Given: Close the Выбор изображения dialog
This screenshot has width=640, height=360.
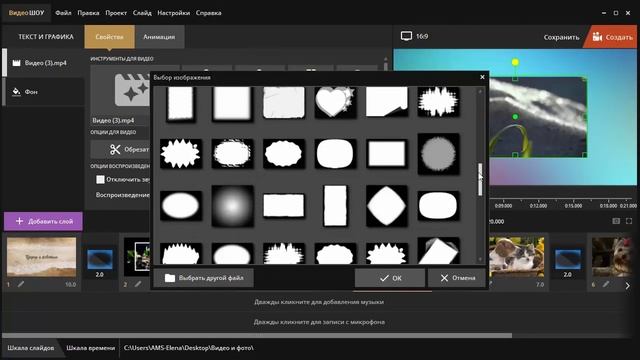Looking at the screenshot, I should click(482, 77).
